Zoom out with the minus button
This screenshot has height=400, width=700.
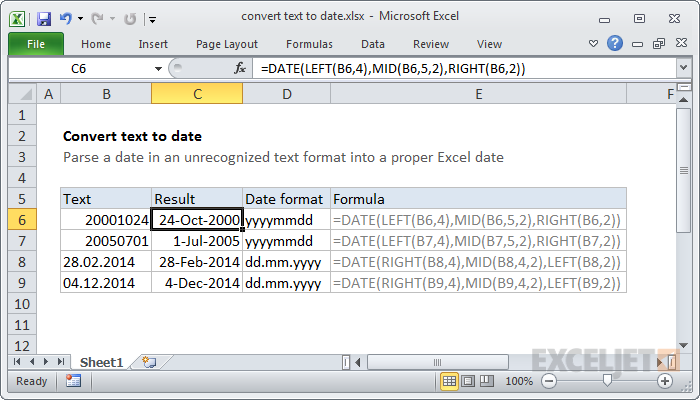pyautogui.click(x=549, y=381)
